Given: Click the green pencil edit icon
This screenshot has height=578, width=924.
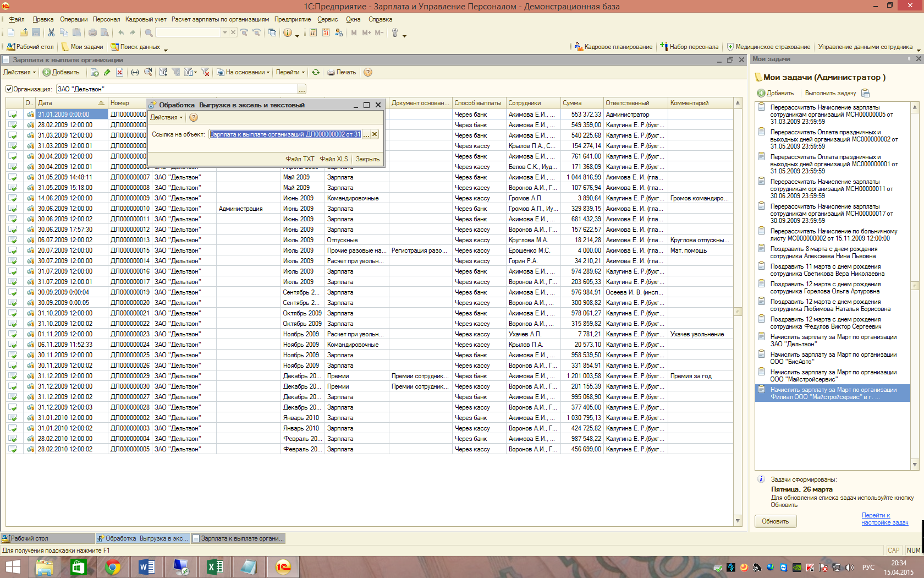Looking at the screenshot, I should pyautogui.click(x=107, y=72).
